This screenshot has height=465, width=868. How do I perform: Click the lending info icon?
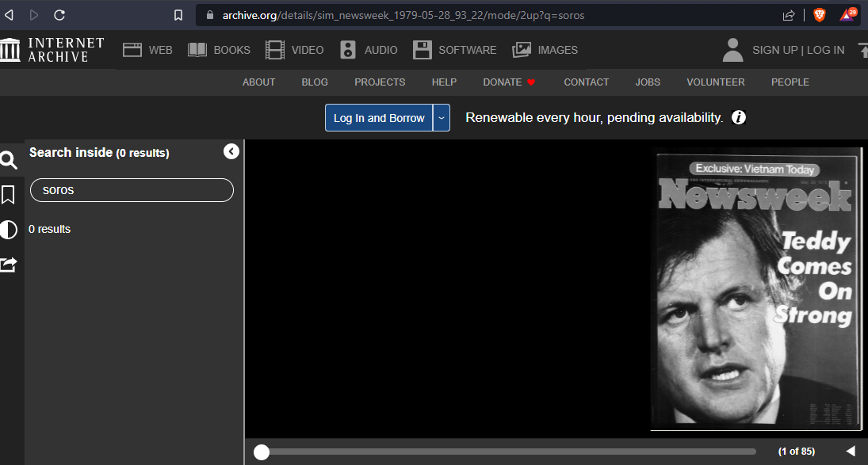[739, 117]
